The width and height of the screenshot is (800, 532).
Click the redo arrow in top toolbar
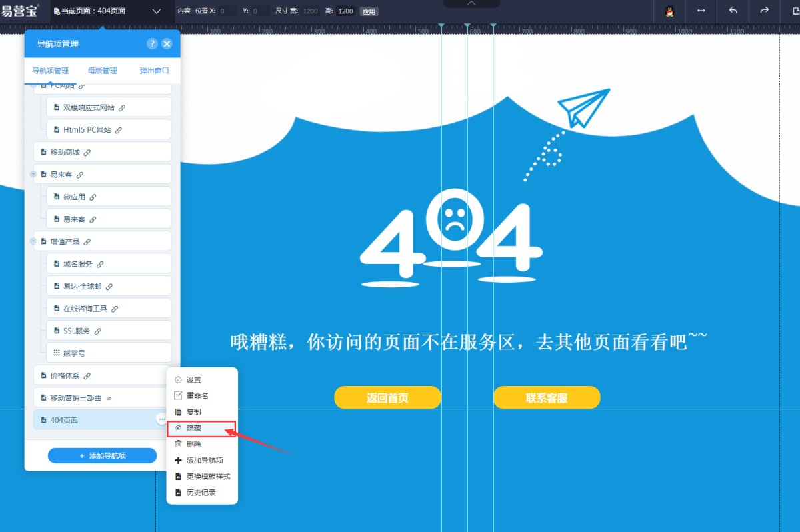(765, 11)
